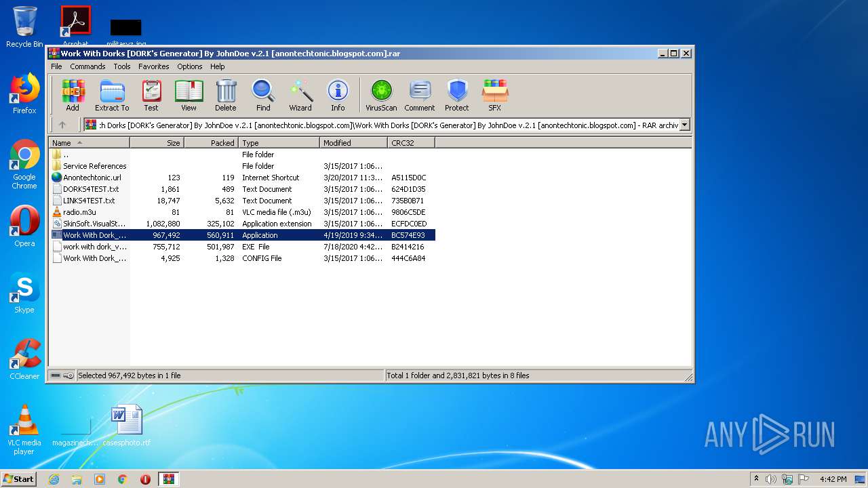The height and width of the screenshot is (488, 868).
Task: Select Anontechtonic.url file
Action: tap(242, 178)
